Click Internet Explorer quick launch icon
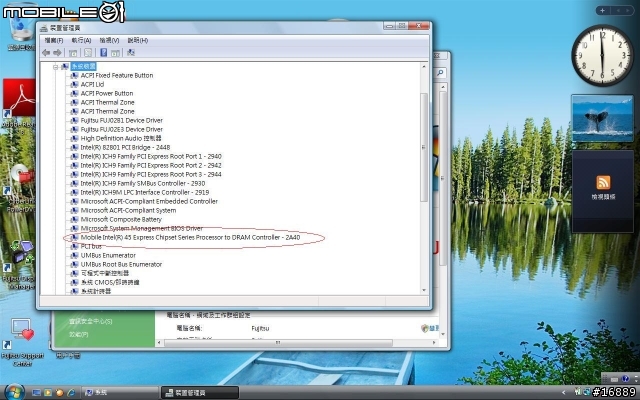The image size is (640, 400). click(x=71, y=393)
